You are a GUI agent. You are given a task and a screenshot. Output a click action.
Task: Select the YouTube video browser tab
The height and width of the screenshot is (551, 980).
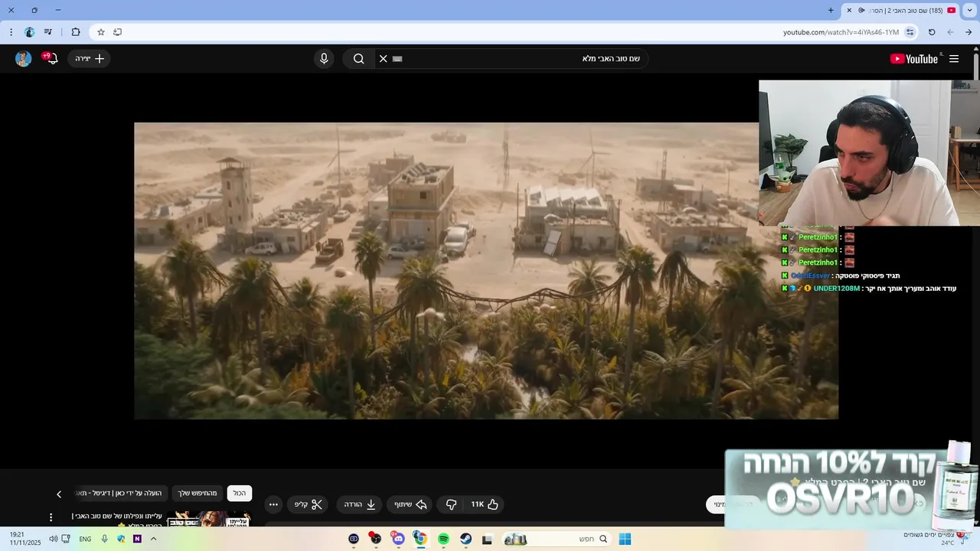click(900, 10)
